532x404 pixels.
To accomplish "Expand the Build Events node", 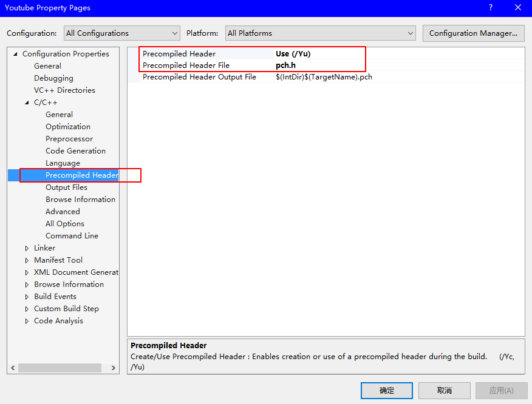I will point(27,297).
